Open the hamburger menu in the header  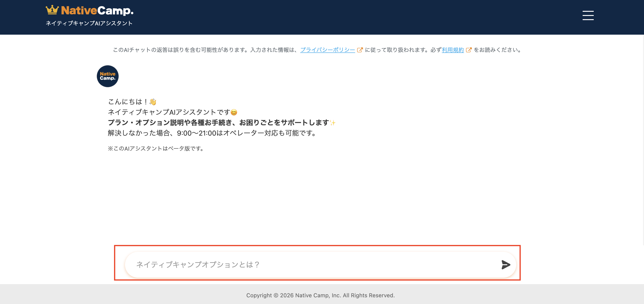click(588, 15)
